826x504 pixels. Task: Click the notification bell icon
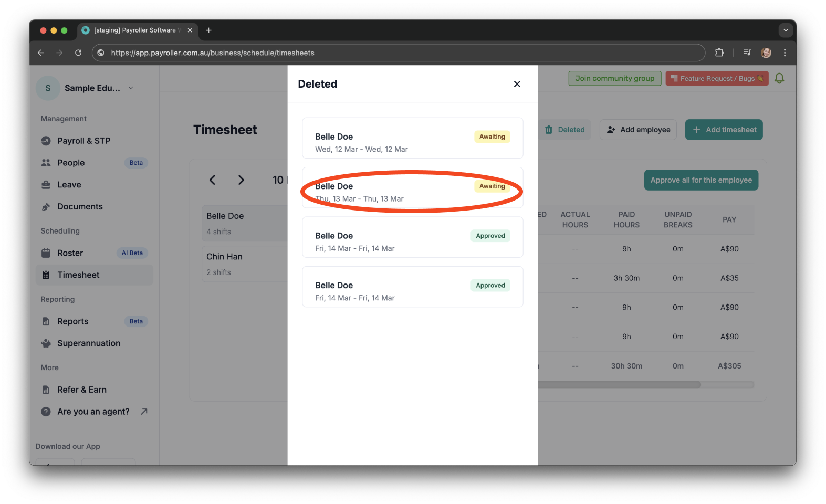coord(779,78)
